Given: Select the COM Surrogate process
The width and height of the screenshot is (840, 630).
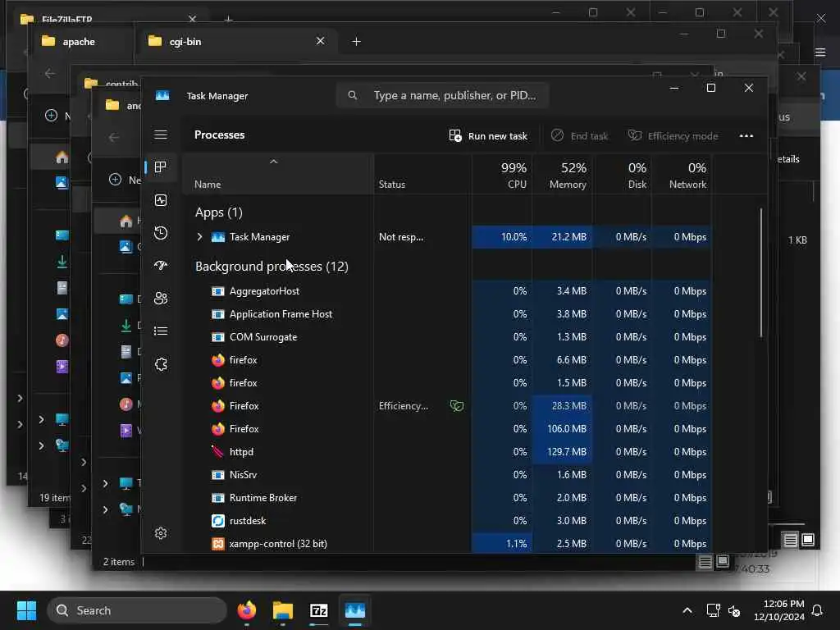Looking at the screenshot, I should point(449,337).
